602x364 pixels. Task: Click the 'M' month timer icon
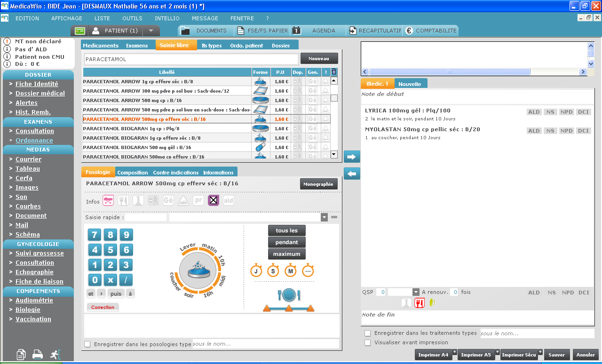click(291, 271)
